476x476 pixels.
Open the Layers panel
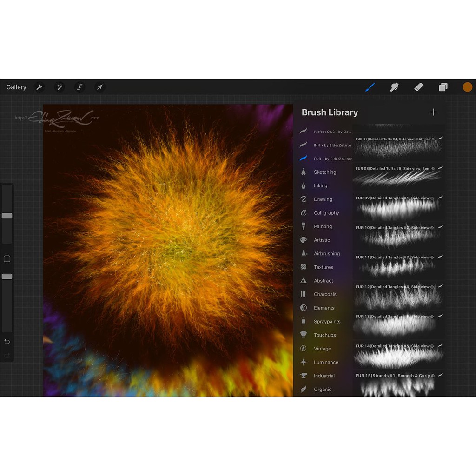point(443,87)
